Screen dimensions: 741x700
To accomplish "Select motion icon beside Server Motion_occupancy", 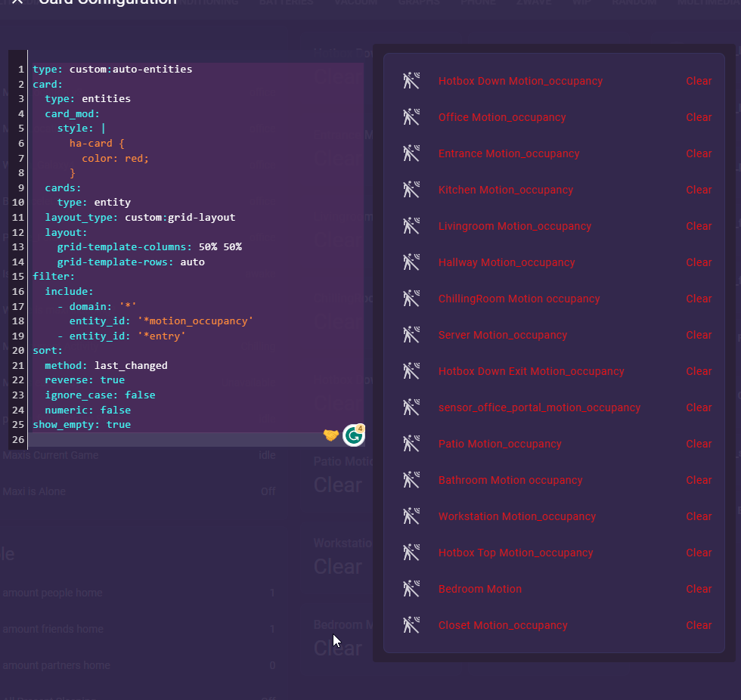I will tap(411, 334).
